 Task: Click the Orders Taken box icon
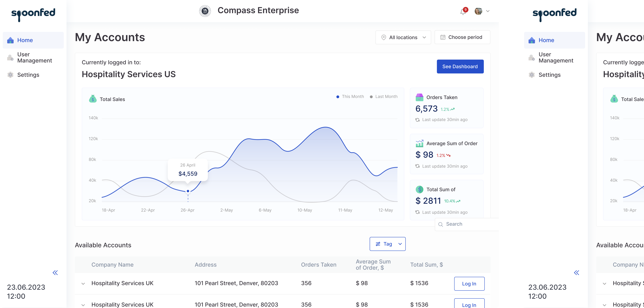click(419, 97)
